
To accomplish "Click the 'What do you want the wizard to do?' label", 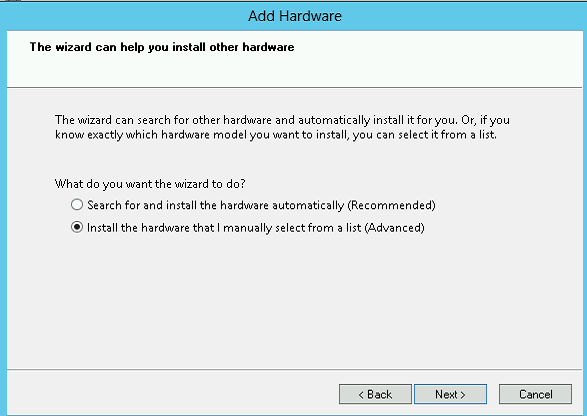I will click(x=150, y=184).
